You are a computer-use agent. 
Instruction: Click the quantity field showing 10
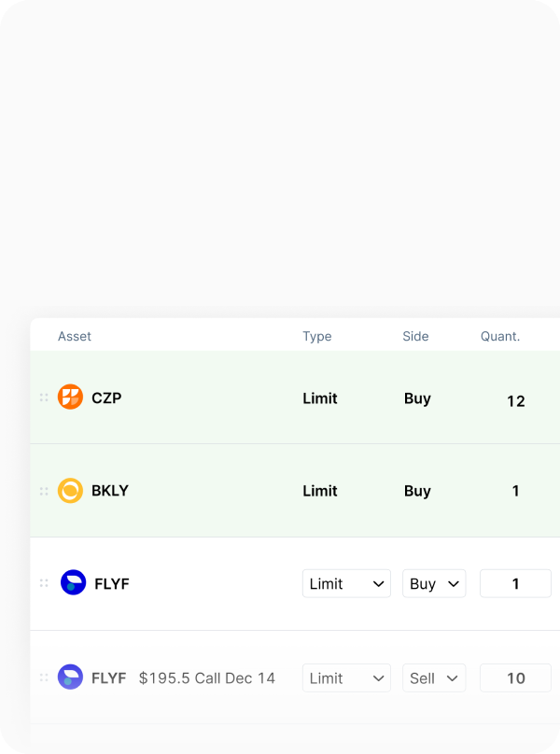point(515,678)
